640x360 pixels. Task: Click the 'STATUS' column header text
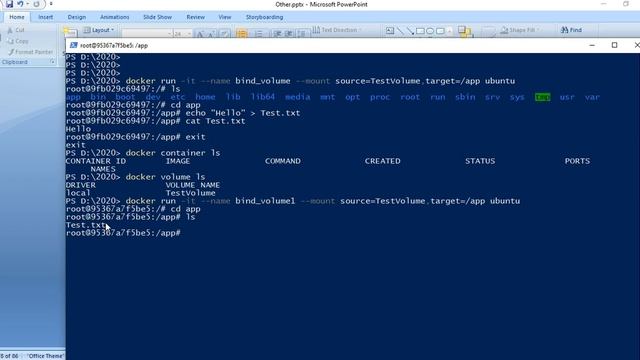pos(480,161)
